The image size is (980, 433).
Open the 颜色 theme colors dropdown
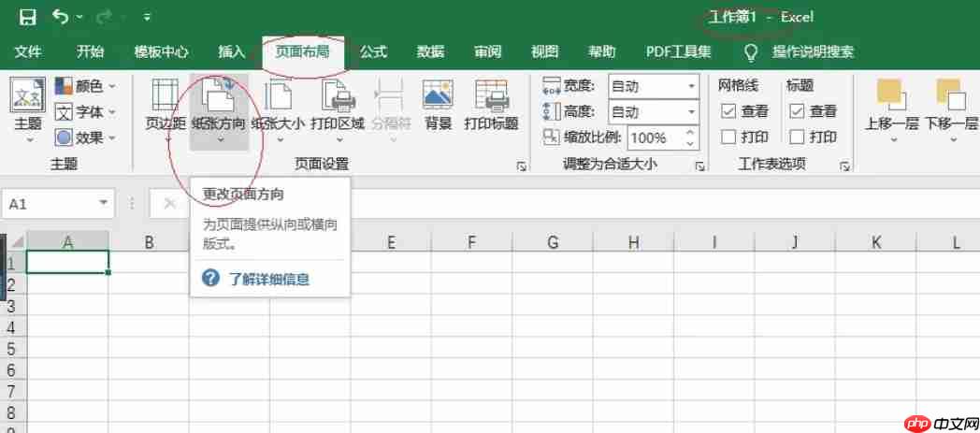(86, 86)
